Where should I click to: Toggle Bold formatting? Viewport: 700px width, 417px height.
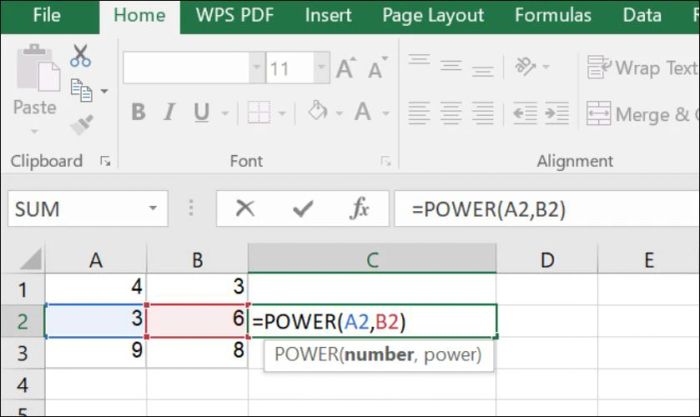click(x=139, y=112)
